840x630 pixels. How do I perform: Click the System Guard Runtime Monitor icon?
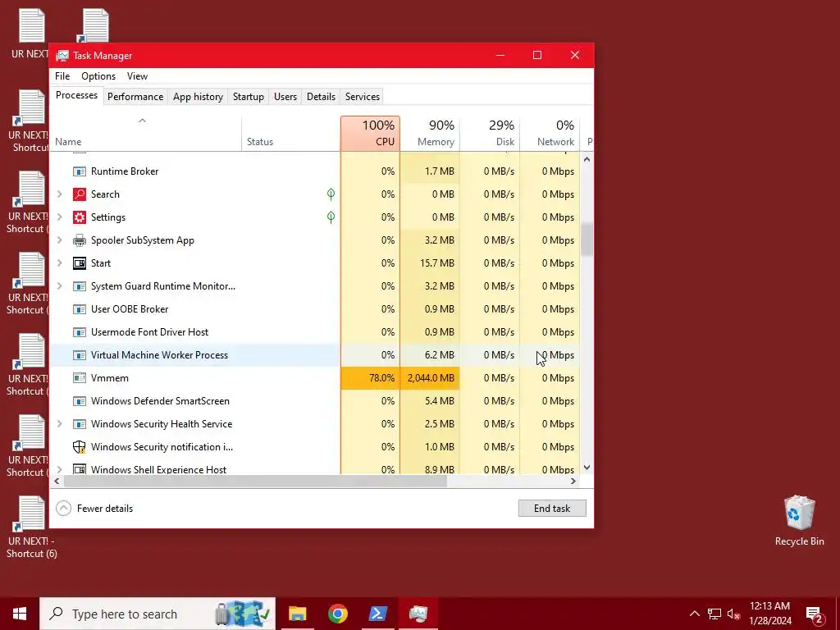[80, 286]
